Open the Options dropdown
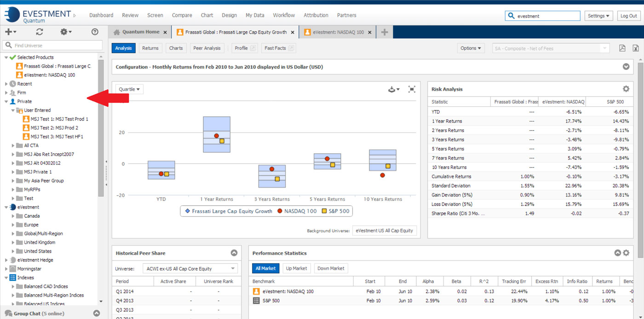 (x=471, y=48)
